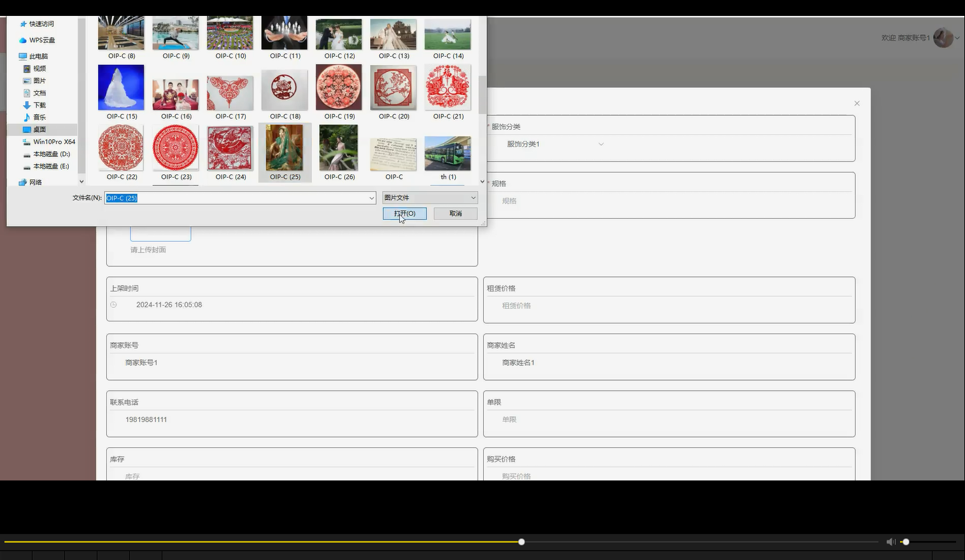Select thumbnail OIP-C (23)
This screenshot has width=965, height=560.
pyautogui.click(x=176, y=153)
